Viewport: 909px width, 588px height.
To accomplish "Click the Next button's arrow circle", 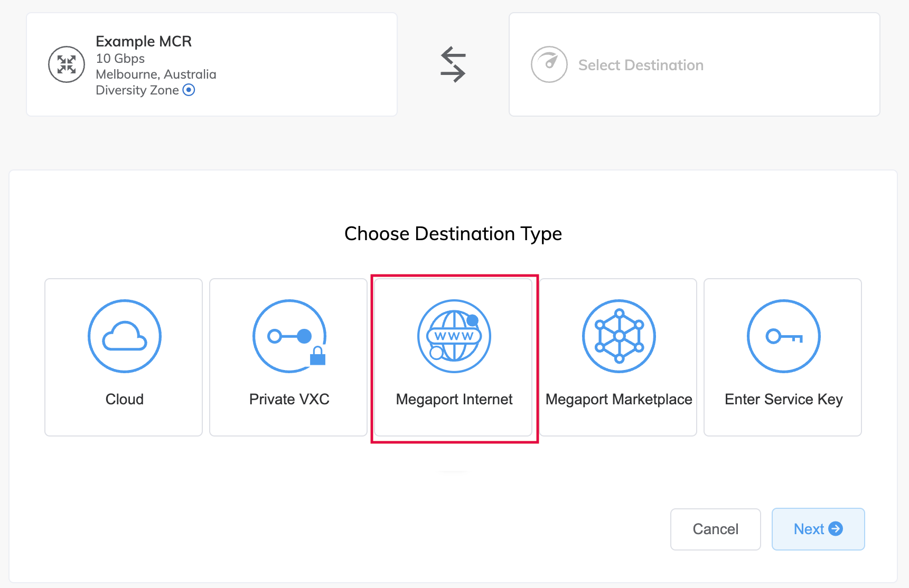I will (x=836, y=528).
